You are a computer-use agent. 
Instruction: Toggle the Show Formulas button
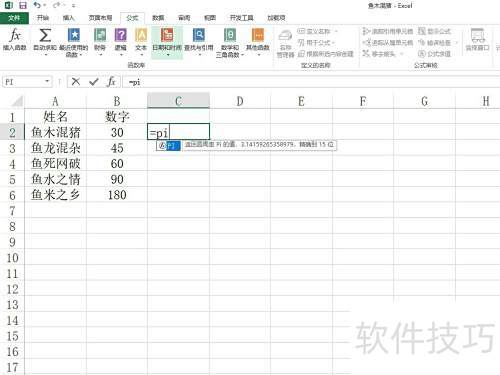point(434,31)
